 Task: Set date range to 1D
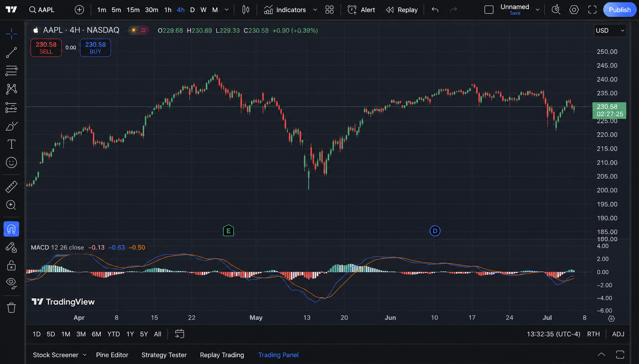pyautogui.click(x=37, y=334)
